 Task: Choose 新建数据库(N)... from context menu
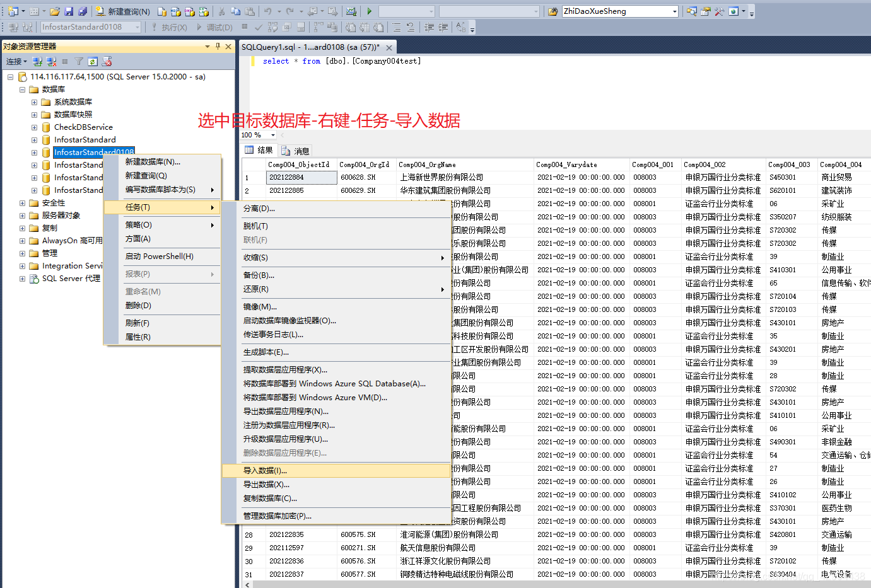[x=163, y=162]
